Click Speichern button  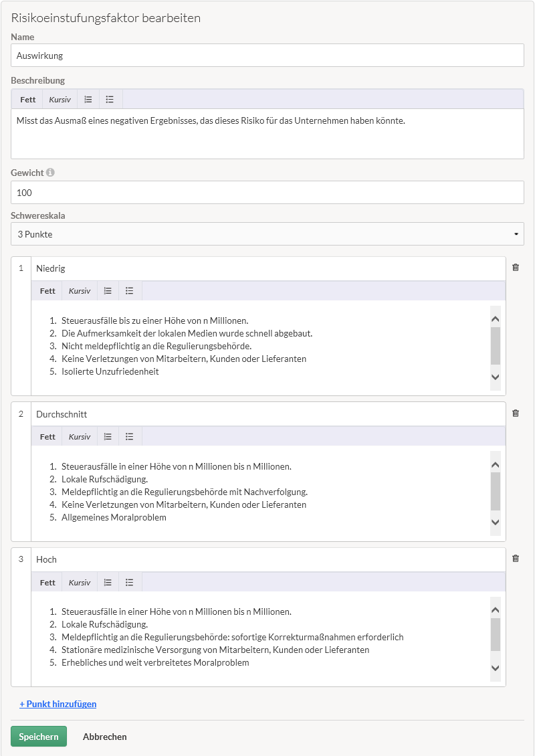[39, 736]
